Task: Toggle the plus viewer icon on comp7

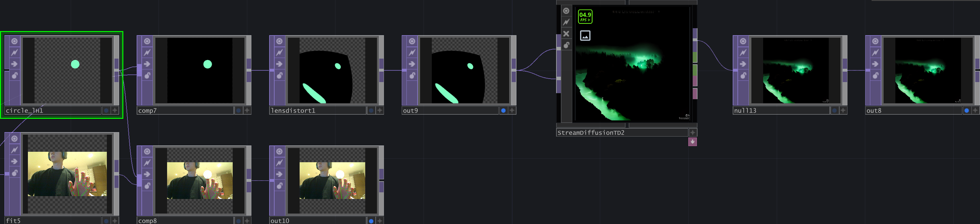Action: tap(247, 110)
